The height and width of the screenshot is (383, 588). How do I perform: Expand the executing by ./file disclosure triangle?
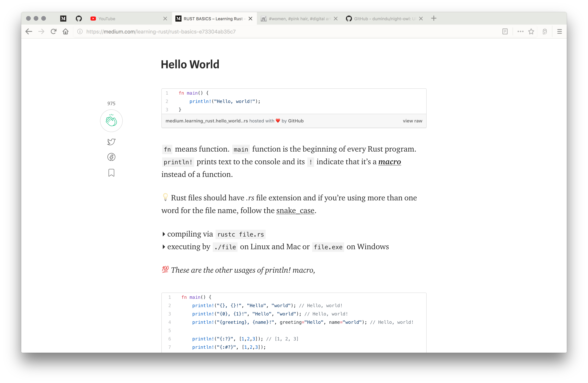click(164, 247)
